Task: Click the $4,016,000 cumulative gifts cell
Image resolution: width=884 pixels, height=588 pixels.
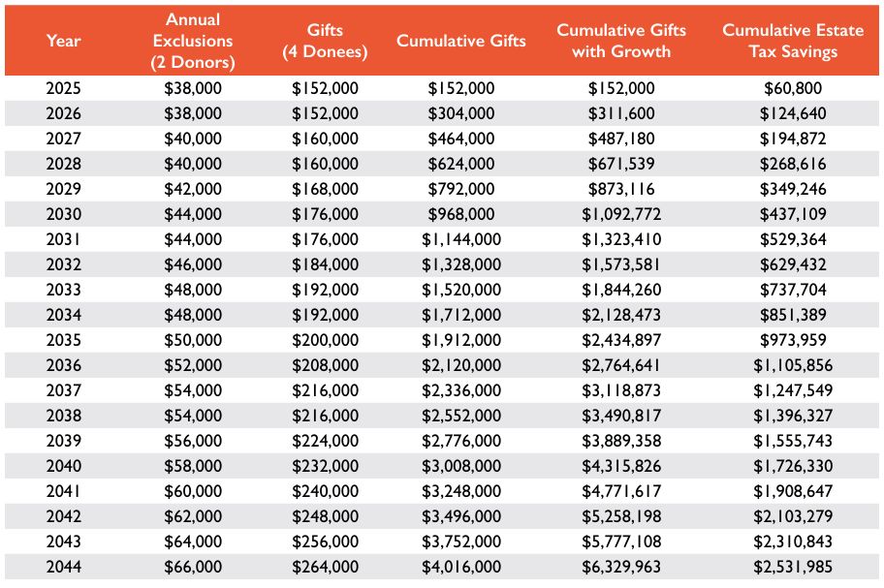Action: [461, 569]
